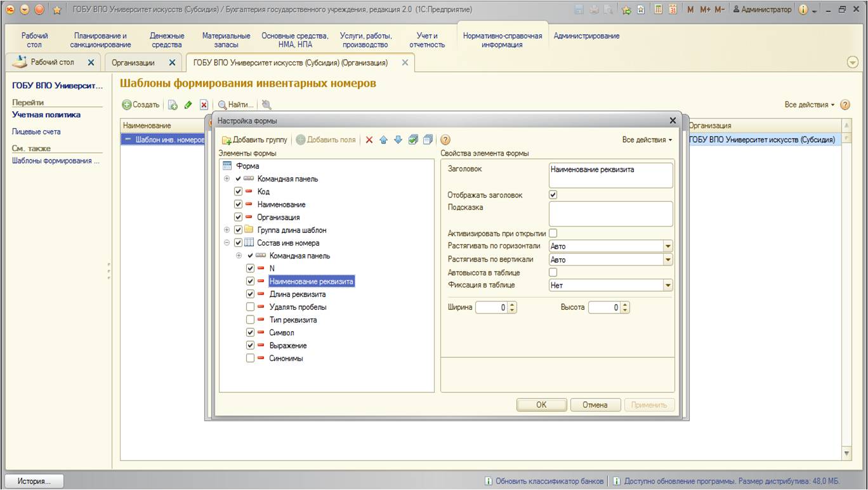The image size is (868, 490).
Task: Open the calculator icon in title bar
Action: [659, 10]
